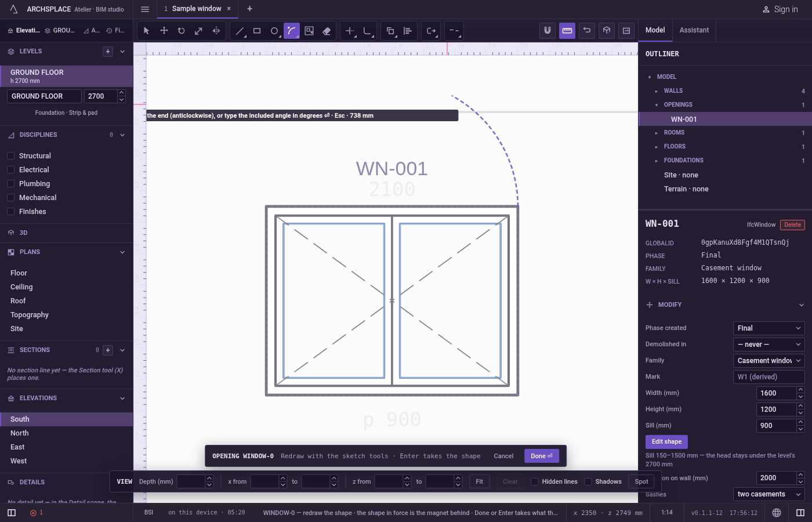Click the Edit shape button
The width and height of the screenshot is (812, 522).
pyautogui.click(x=666, y=442)
